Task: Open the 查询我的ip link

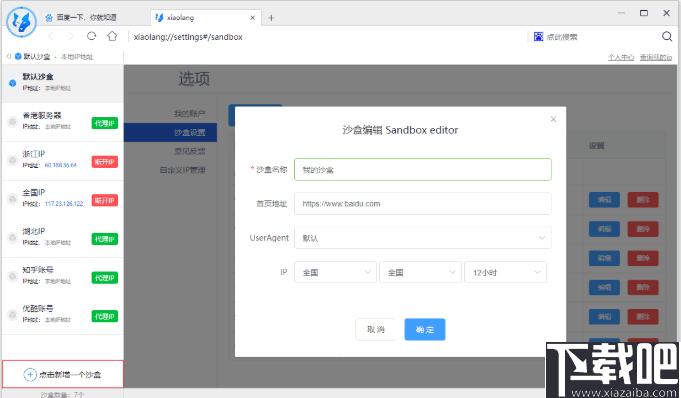Action: [656, 57]
